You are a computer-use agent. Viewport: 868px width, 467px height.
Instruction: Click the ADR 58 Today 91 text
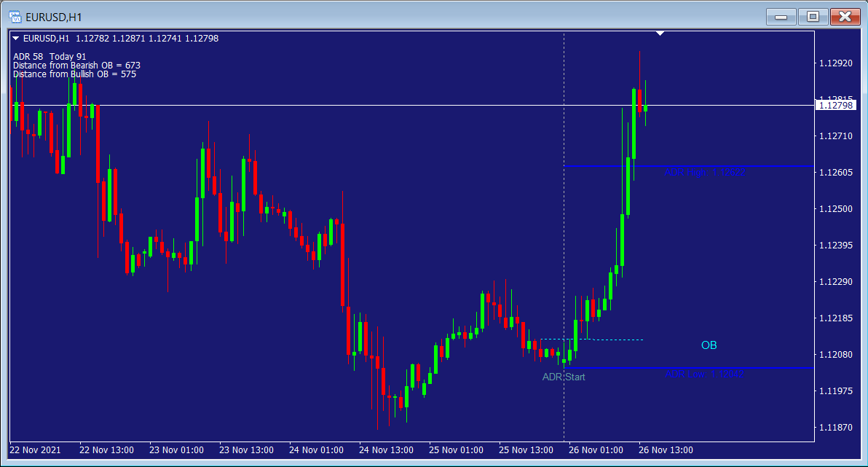(x=50, y=56)
